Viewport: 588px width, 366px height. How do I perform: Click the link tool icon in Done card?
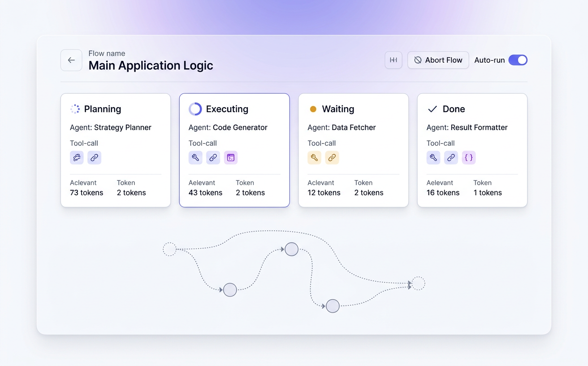(x=451, y=157)
